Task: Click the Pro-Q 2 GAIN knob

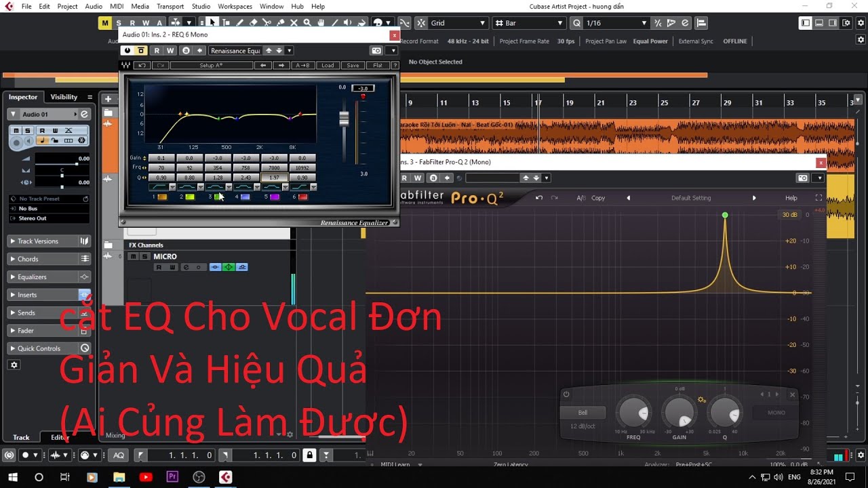Action: pos(679,413)
